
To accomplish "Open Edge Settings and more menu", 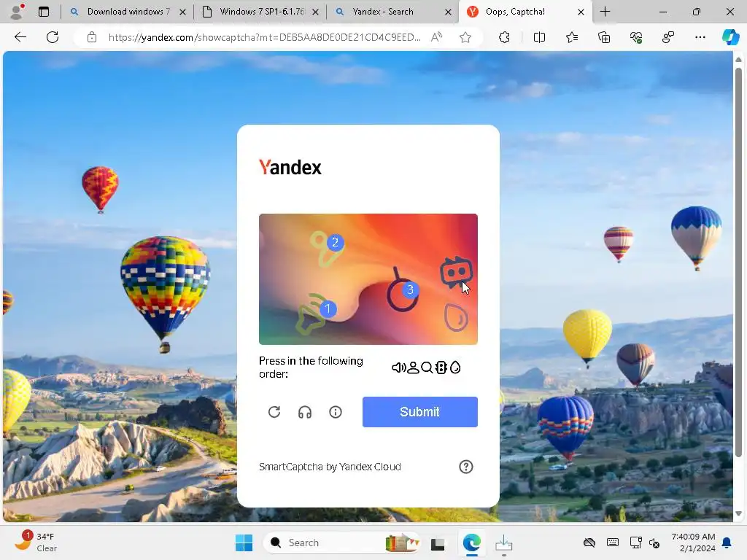I will 700,37.
